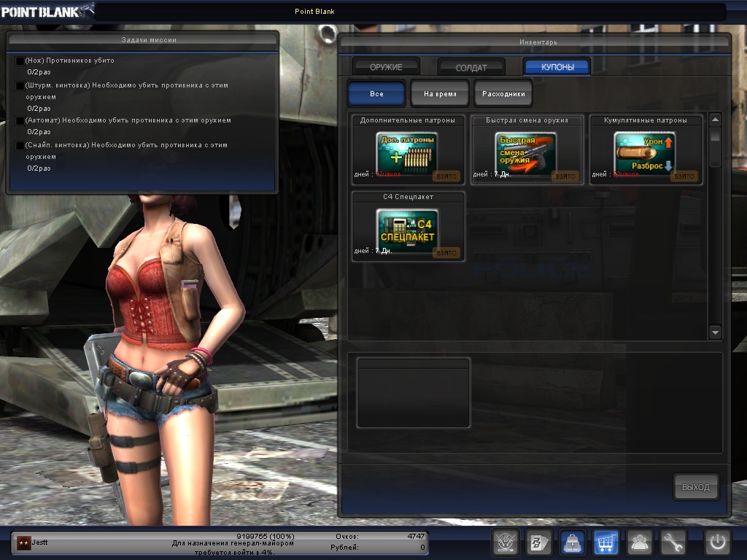The width and height of the screenshot is (747, 560).
Task: Click the Быстрая смена оружия card title
Action: pos(527,120)
